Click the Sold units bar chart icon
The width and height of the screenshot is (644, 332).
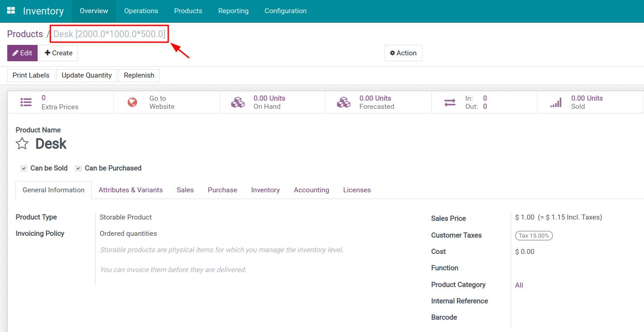[x=556, y=103]
